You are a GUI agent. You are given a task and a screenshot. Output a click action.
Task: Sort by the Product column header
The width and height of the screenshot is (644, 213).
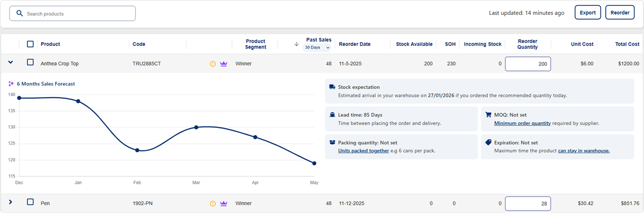pos(51,44)
